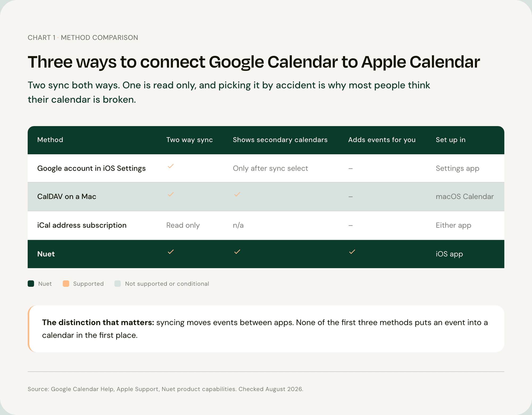532x415 pixels.
Task: Click the Shows secondary calendars column header
Action: [x=280, y=140]
